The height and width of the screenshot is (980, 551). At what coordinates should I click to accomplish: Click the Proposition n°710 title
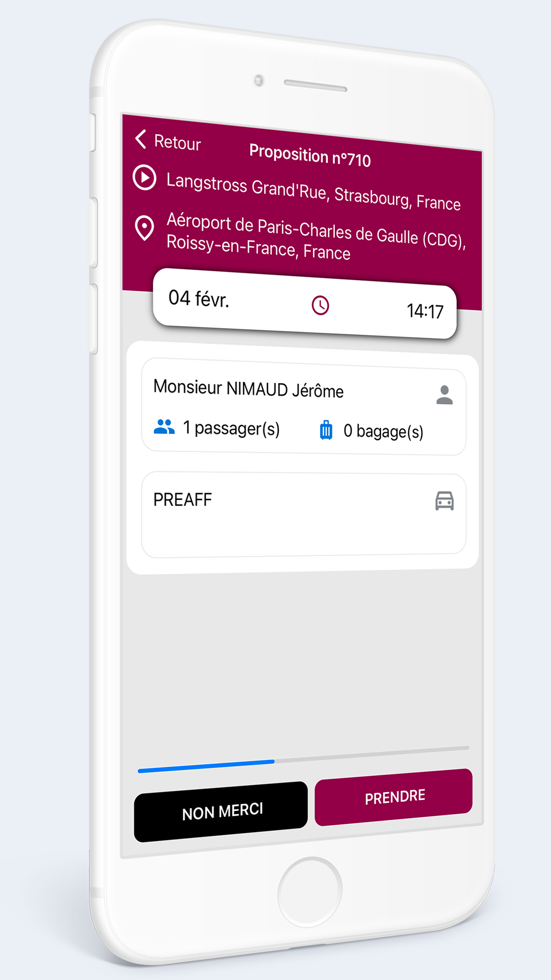point(310,155)
